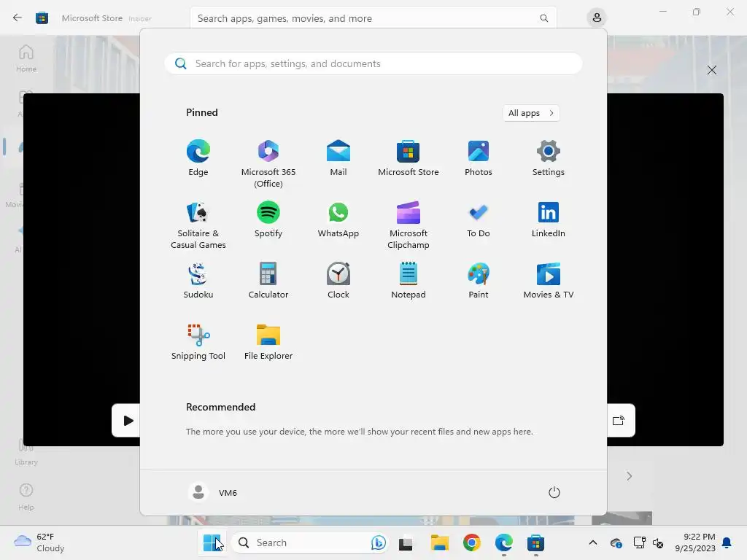This screenshot has height=560, width=747.
Task: Open Task View on the taskbar
Action: click(x=406, y=542)
